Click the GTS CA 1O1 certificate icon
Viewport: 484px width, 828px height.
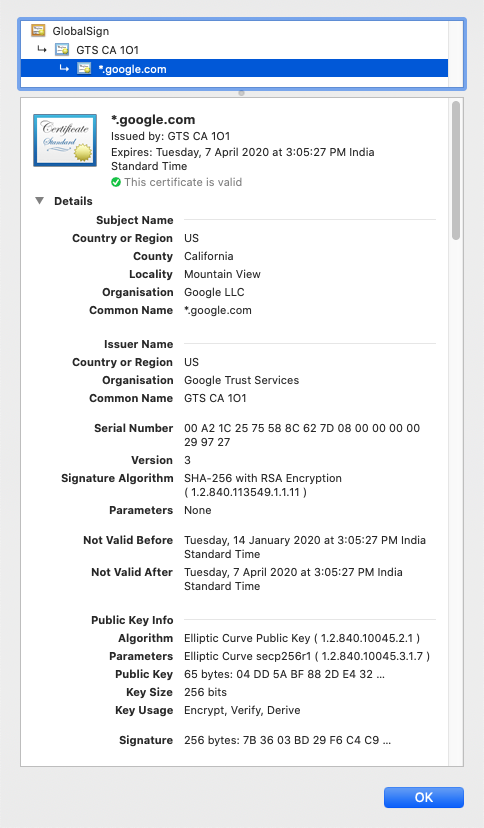tap(62, 50)
